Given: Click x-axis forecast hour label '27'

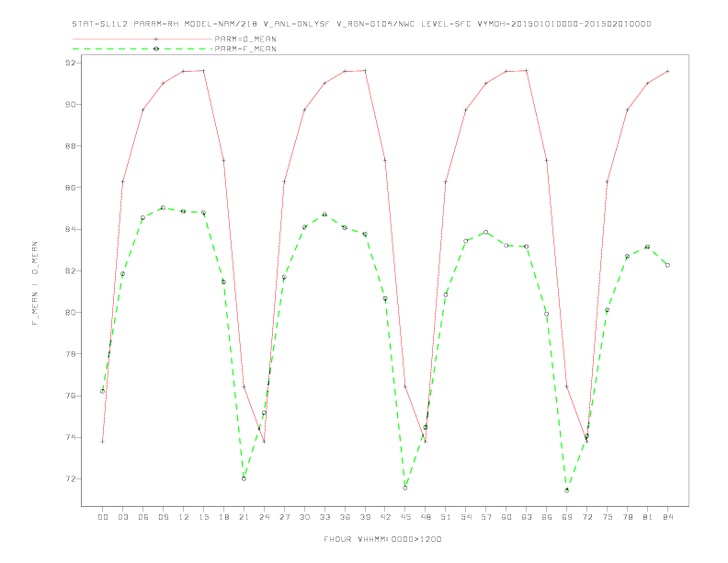Looking at the screenshot, I should pos(284,517).
